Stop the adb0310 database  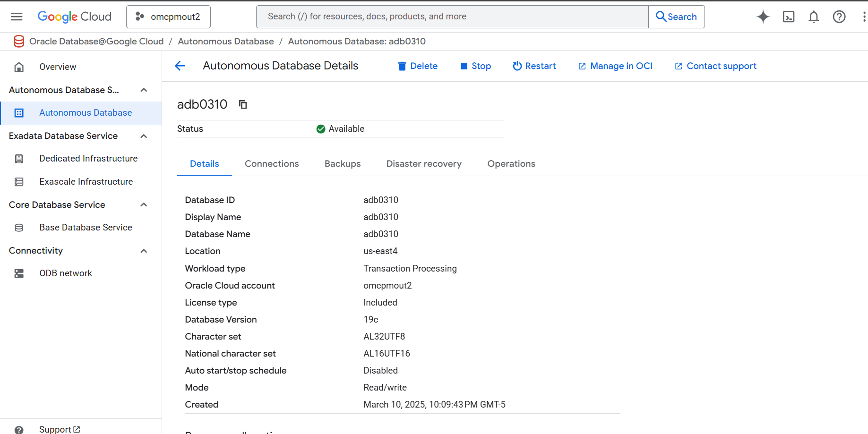(x=475, y=66)
